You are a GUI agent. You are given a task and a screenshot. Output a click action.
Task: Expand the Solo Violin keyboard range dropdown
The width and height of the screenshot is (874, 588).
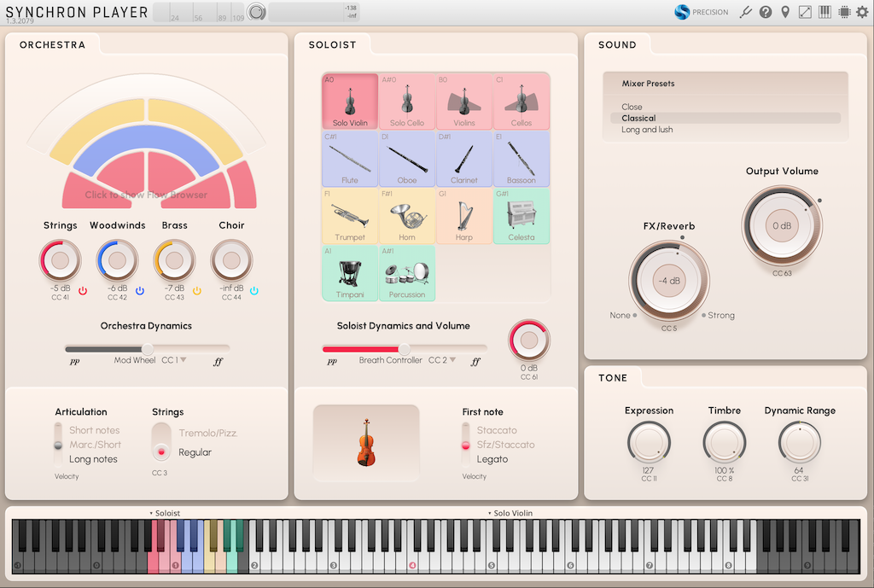[x=510, y=513]
